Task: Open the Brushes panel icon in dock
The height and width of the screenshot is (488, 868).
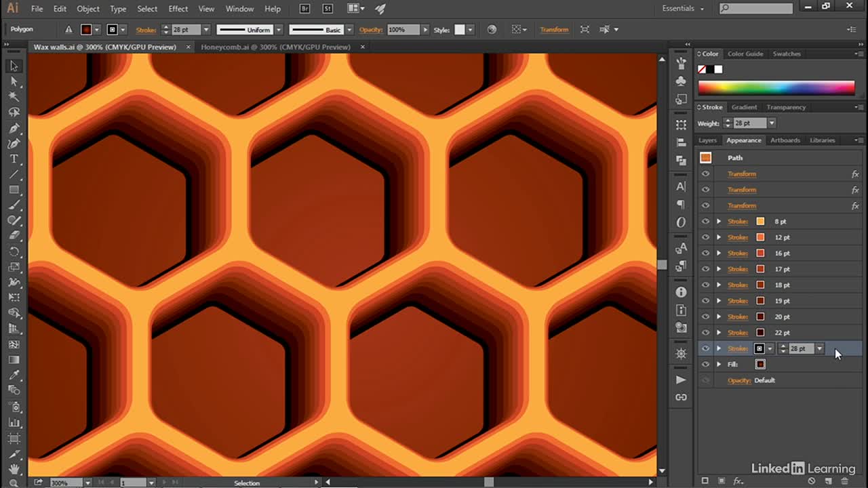Action: [x=681, y=63]
